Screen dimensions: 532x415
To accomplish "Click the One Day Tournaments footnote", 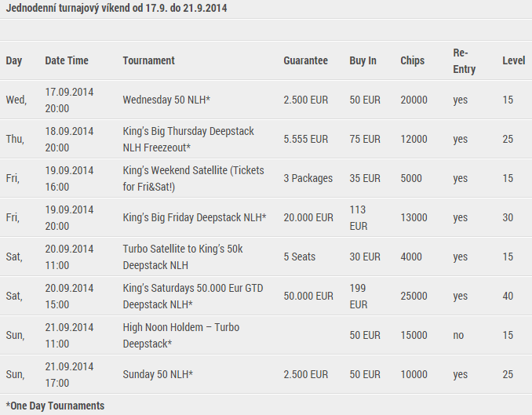I will click(x=55, y=406).
